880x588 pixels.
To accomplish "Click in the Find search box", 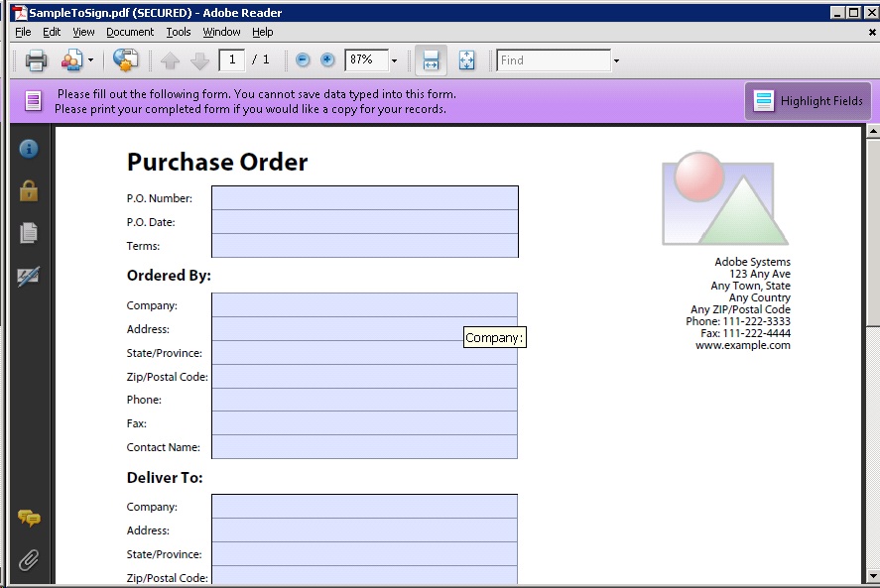I will click(x=554, y=60).
